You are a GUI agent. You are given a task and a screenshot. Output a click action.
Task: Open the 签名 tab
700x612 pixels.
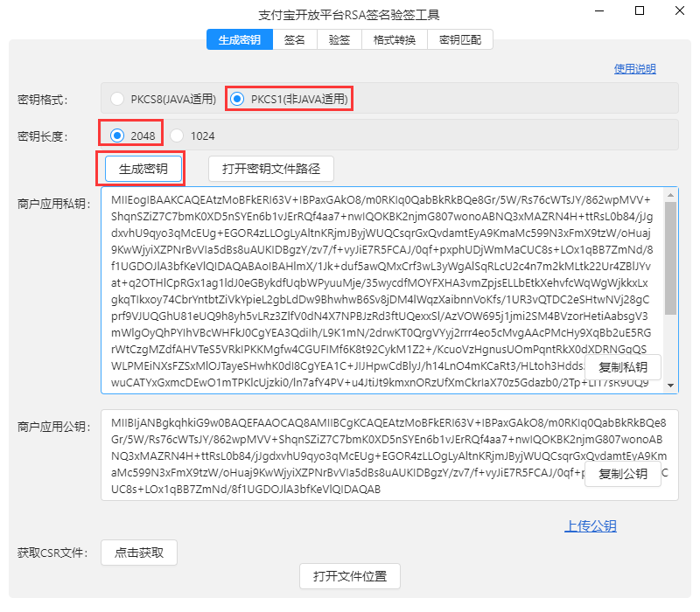[x=295, y=39]
